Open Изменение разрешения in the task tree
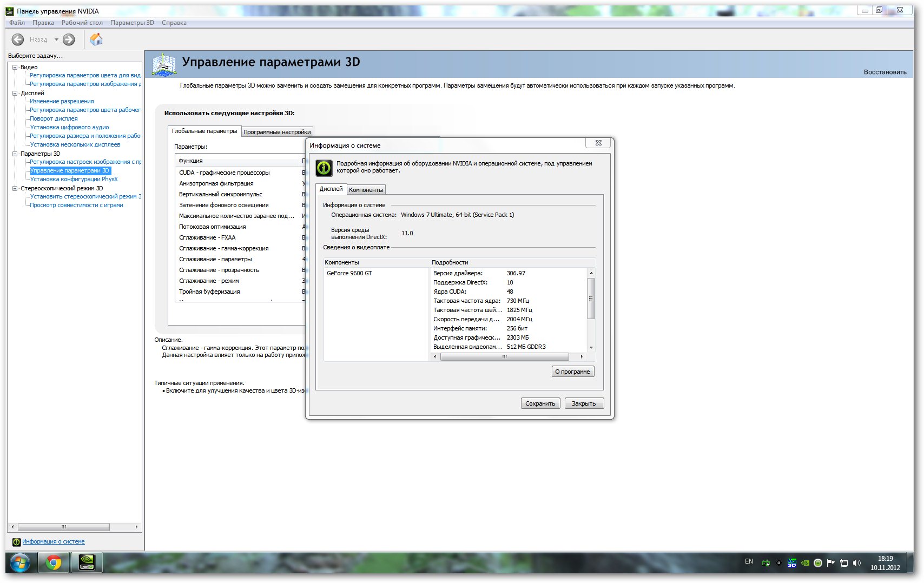Screen dimensions: 924x583 point(62,101)
